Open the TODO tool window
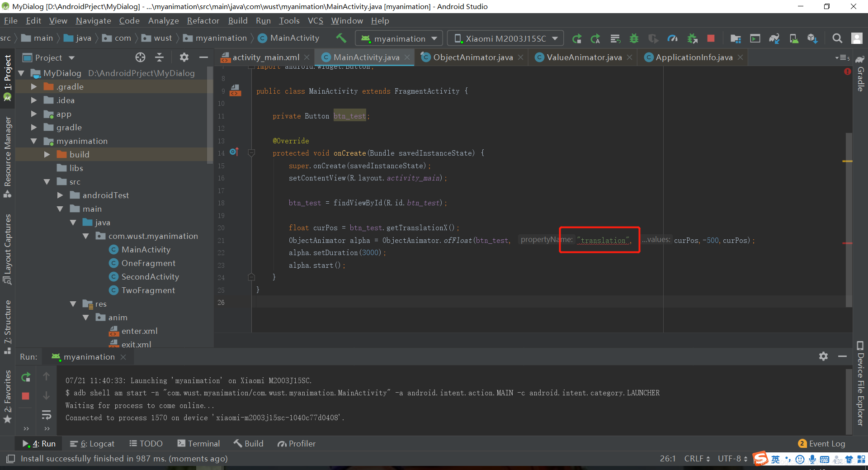Image resolution: width=868 pixels, height=470 pixels. pyautogui.click(x=146, y=444)
